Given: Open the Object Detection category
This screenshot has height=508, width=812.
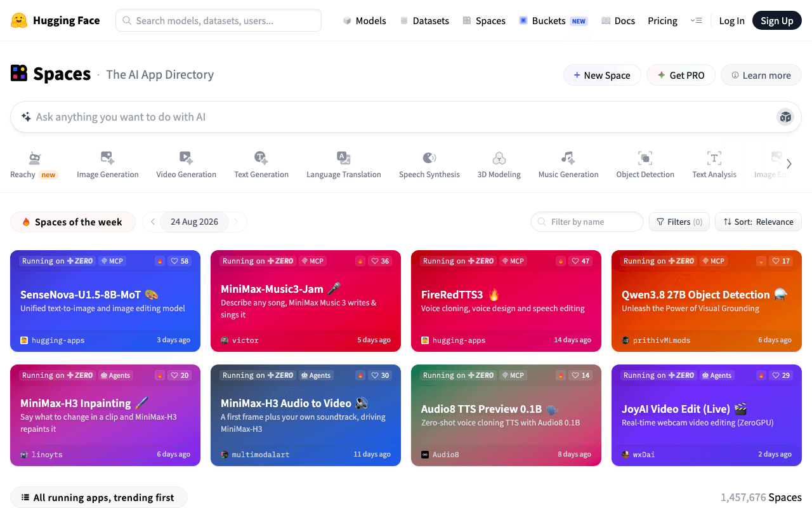Looking at the screenshot, I should pos(645,166).
